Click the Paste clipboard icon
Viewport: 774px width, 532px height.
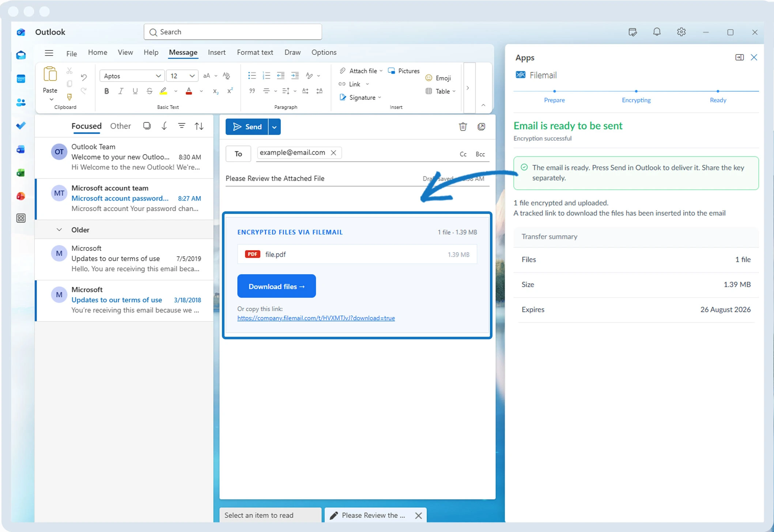click(x=50, y=74)
